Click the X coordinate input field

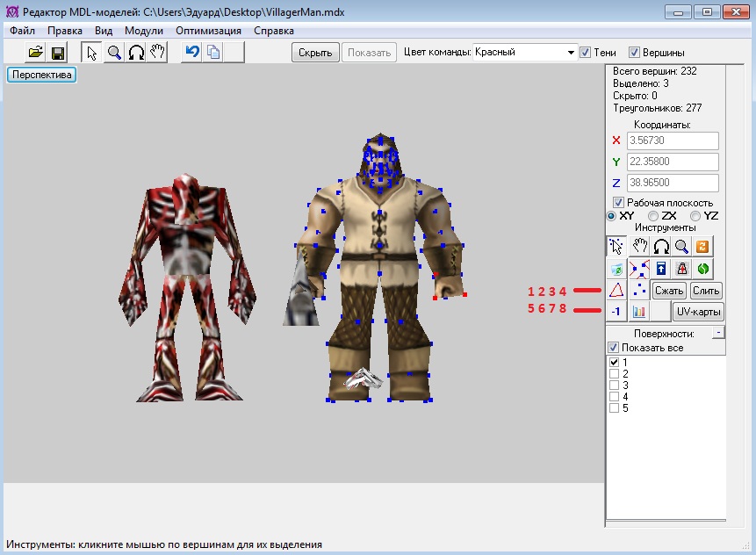coord(673,141)
